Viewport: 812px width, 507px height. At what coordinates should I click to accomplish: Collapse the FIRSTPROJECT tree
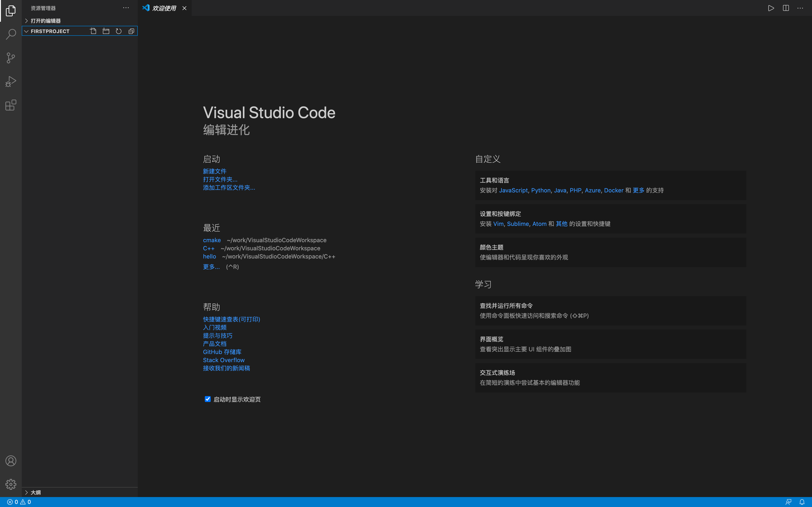coord(26,31)
